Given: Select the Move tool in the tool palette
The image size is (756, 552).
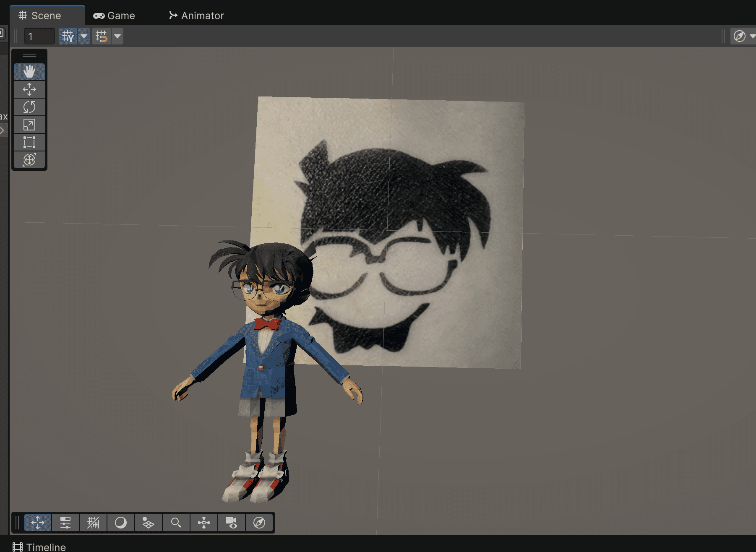Looking at the screenshot, I should click(x=29, y=89).
